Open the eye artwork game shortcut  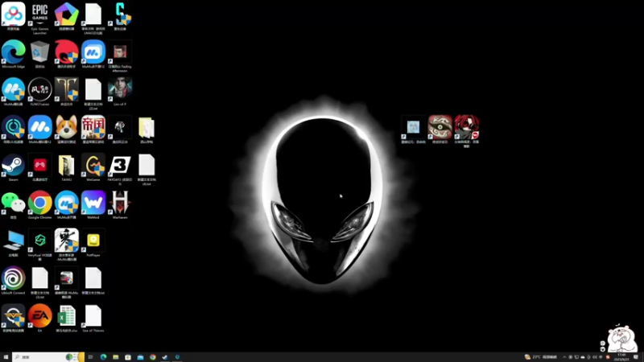click(440, 130)
